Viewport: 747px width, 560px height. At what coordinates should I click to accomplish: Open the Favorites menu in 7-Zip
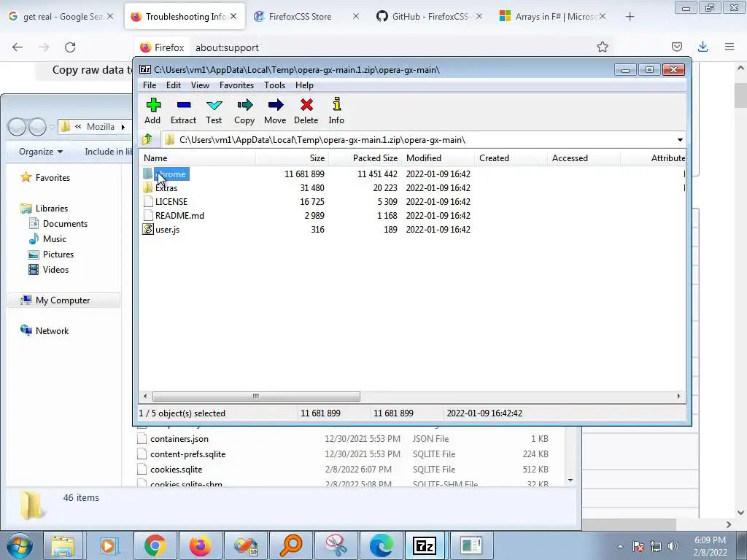click(237, 85)
